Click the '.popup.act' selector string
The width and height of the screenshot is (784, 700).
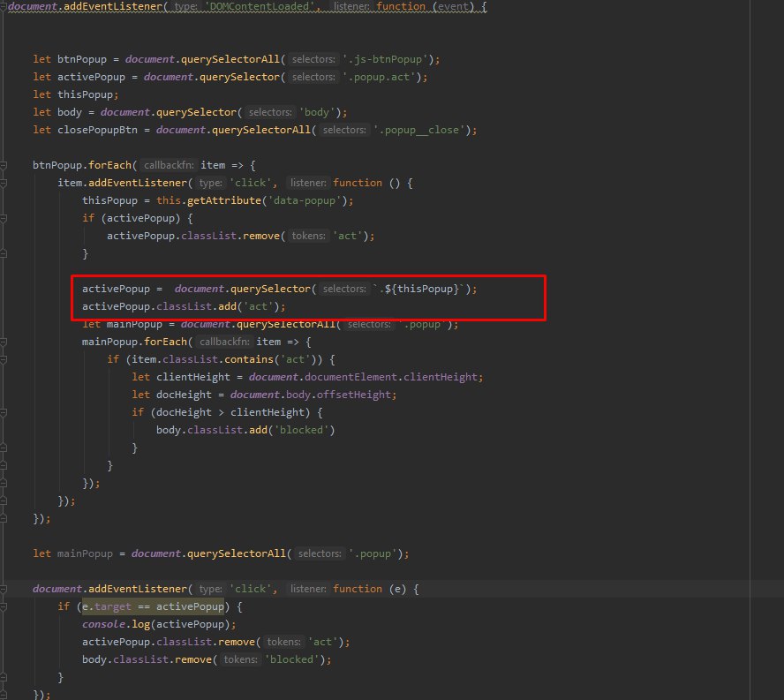[379, 77]
